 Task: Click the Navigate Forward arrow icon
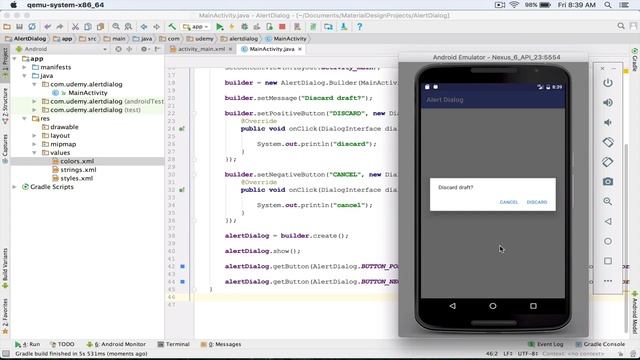[156, 27]
